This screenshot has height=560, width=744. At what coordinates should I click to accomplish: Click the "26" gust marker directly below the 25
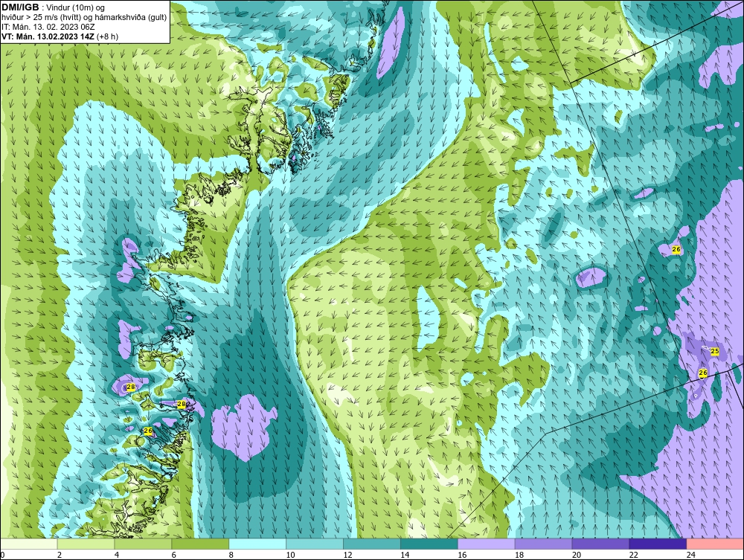click(x=703, y=373)
